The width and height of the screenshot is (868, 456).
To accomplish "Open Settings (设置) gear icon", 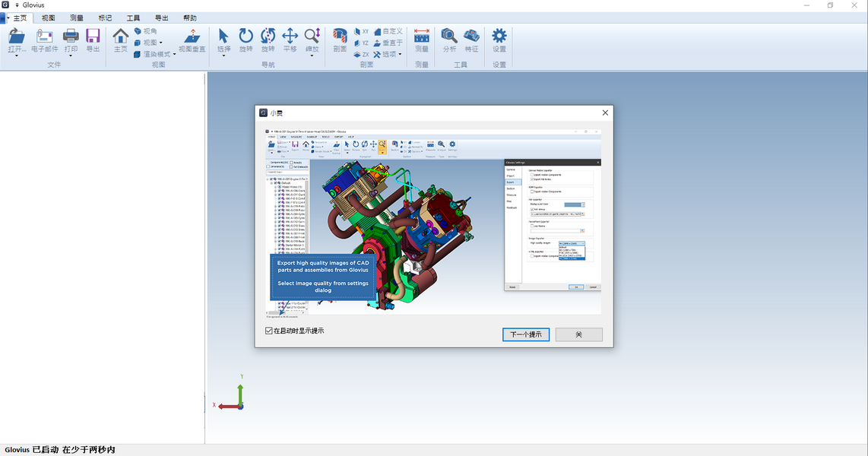I will [x=499, y=36].
